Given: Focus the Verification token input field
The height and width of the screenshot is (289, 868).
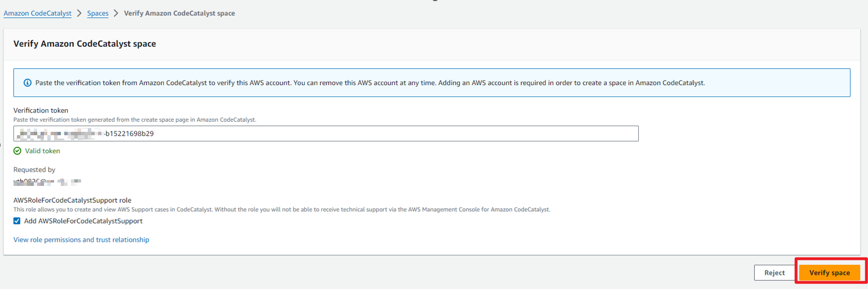Looking at the screenshot, I should pyautogui.click(x=372, y=134).
